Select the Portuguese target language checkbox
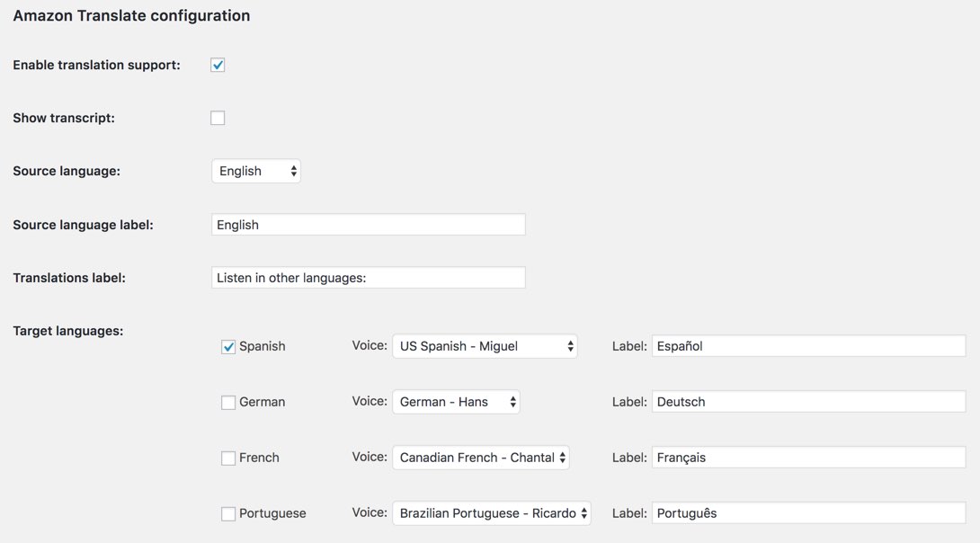Screen dimensions: 980x543 (x=228, y=513)
